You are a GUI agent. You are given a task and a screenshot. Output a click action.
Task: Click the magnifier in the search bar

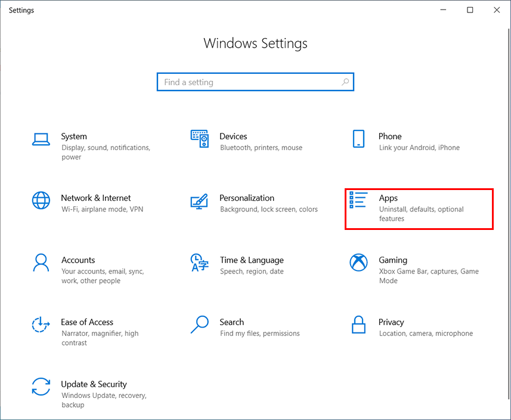[x=345, y=82]
